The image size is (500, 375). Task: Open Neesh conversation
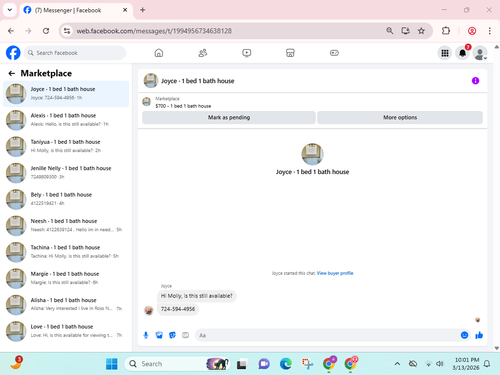coord(66,225)
